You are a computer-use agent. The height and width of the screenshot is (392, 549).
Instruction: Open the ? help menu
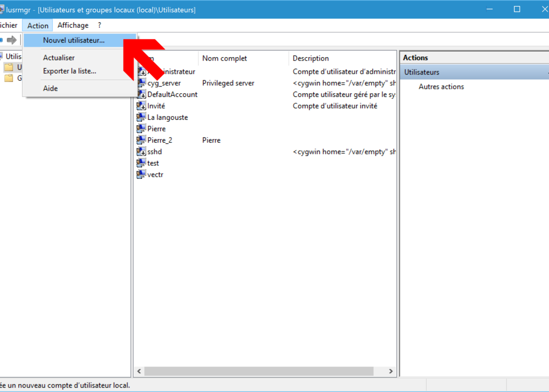click(x=99, y=25)
